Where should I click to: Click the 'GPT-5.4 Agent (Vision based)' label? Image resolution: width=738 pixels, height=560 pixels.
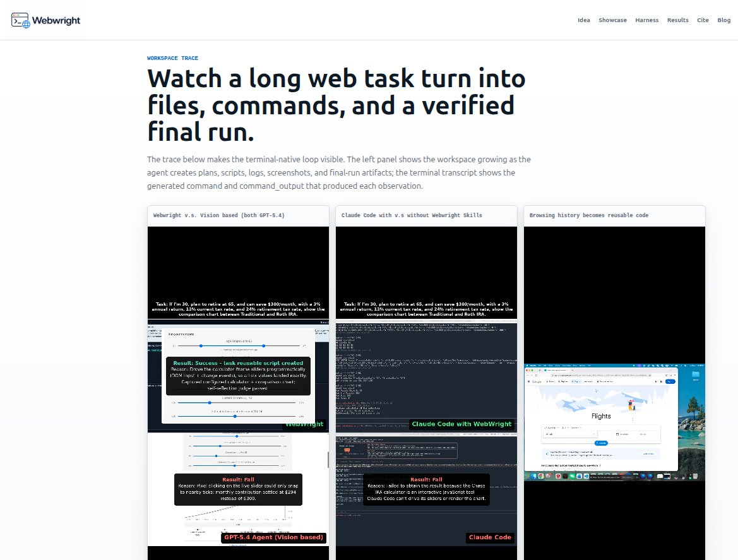click(x=273, y=537)
